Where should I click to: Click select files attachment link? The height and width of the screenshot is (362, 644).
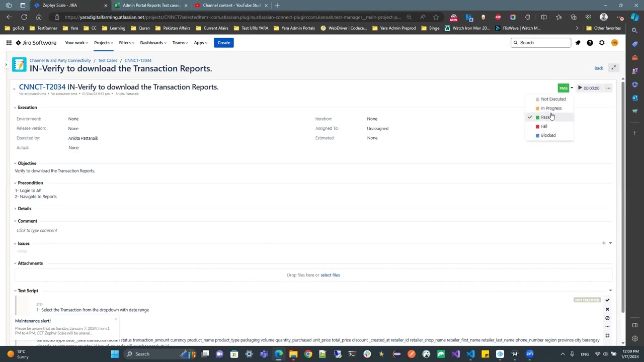coord(330,275)
